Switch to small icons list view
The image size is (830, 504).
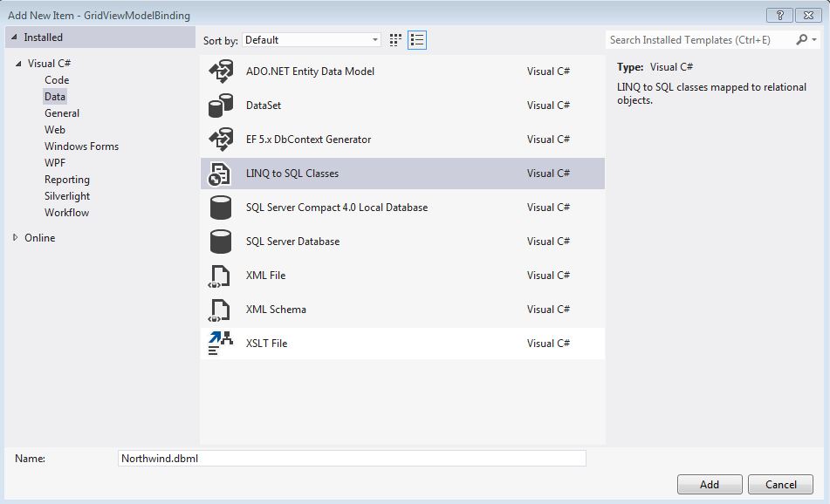[417, 40]
